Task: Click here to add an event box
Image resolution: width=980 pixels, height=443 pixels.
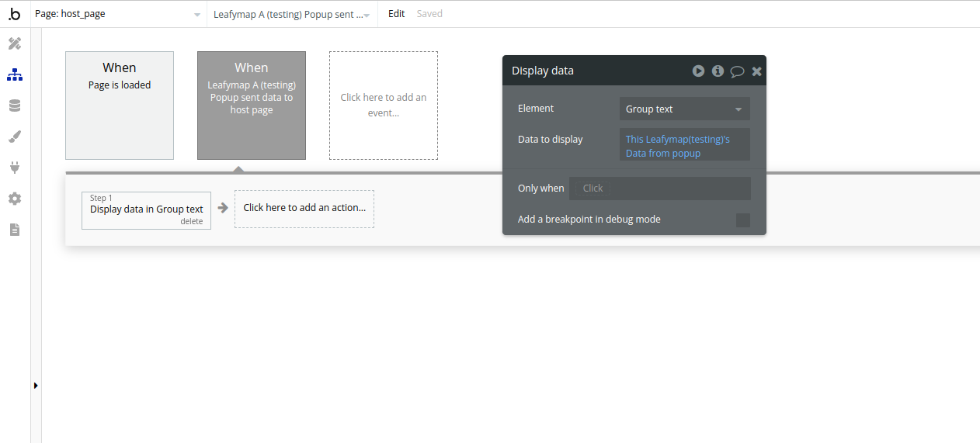Action: tap(384, 106)
